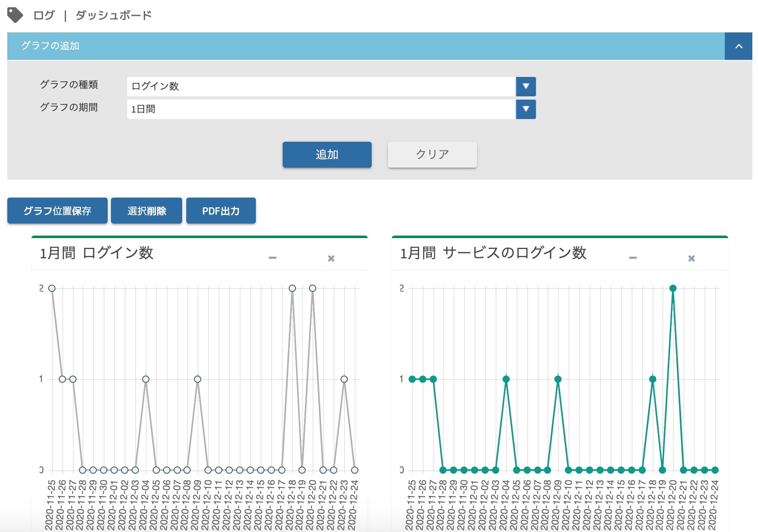The height and width of the screenshot is (532, 758).
Task: Click the ダッシュボード breadcrumb text
Action: [113, 15]
